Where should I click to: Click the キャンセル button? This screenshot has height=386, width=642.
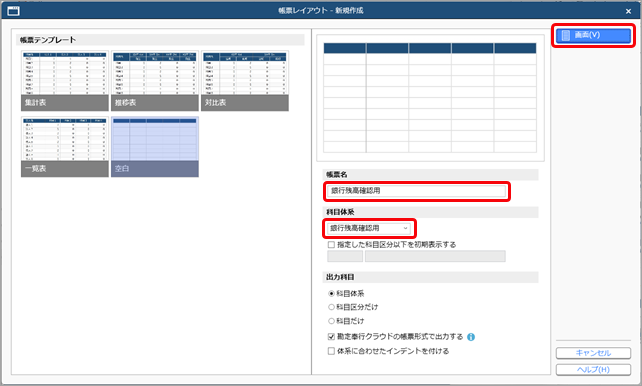coord(593,353)
